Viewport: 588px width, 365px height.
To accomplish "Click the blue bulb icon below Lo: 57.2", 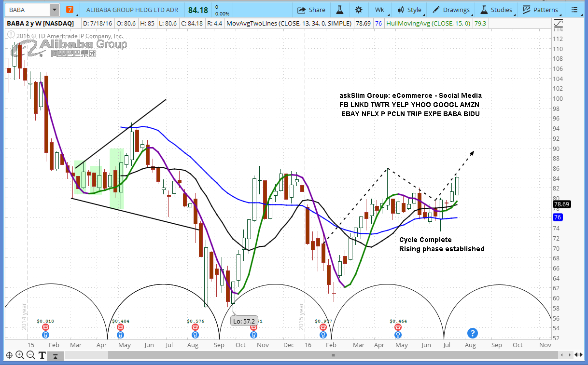I will 253,334.
